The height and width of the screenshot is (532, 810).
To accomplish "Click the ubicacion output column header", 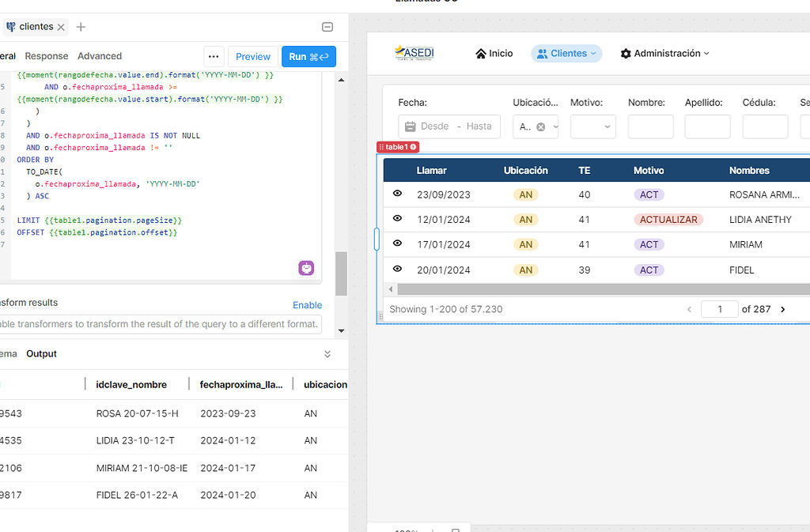I will pos(325,385).
